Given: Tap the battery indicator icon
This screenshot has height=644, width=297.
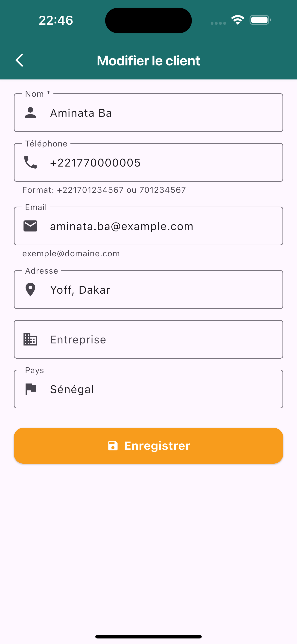Looking at the screenshot, I should pyautogui.click(x=260, y=20).
